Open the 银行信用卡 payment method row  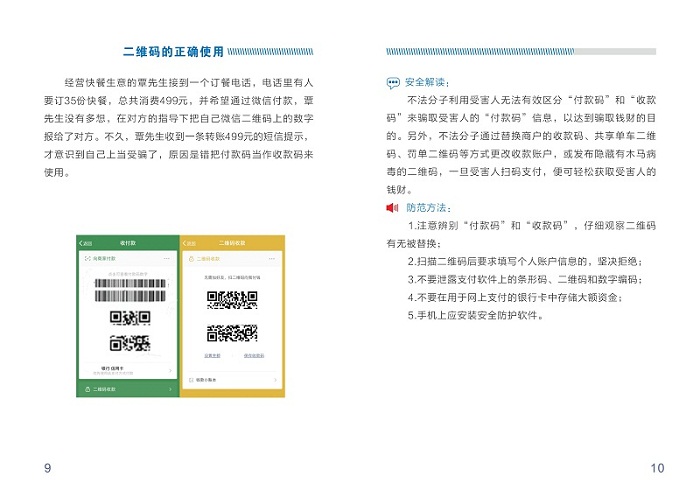tap(128, 371)
